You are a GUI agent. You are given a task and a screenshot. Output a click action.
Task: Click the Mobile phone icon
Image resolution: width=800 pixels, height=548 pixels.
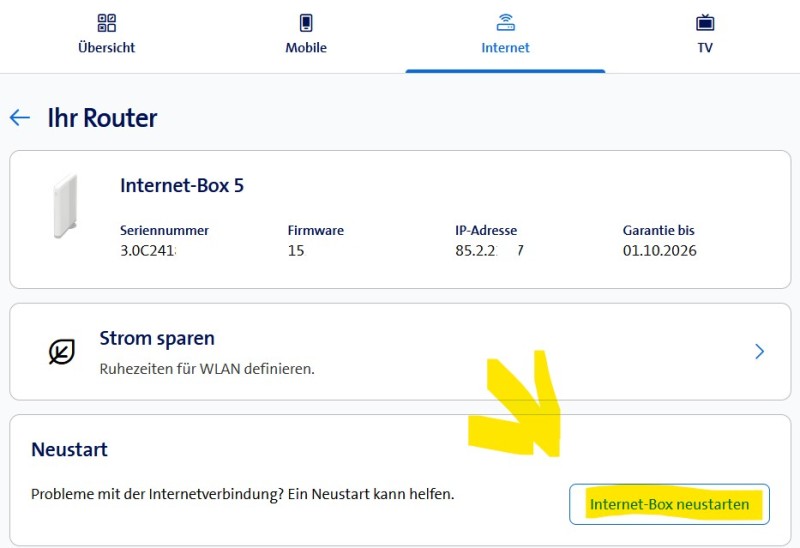point(306,22)
